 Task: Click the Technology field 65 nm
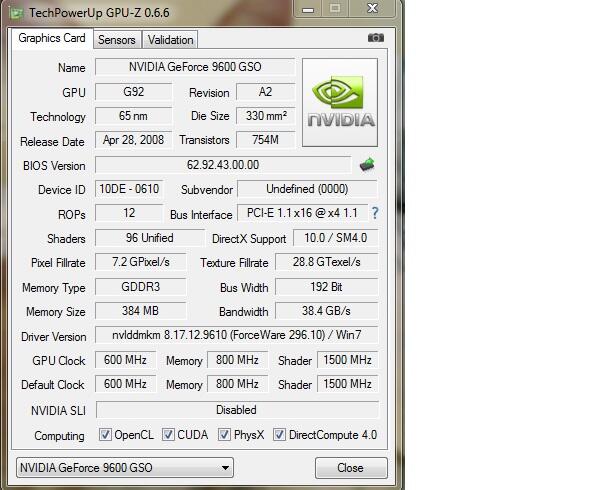(x=134, y=116)
